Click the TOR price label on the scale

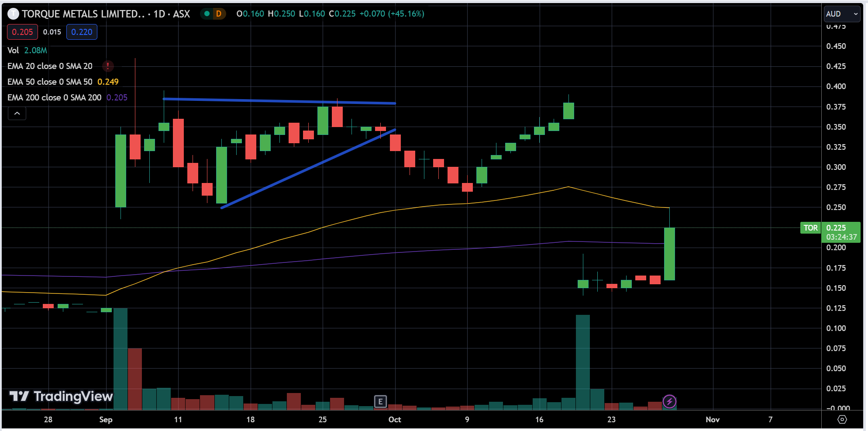810,228
